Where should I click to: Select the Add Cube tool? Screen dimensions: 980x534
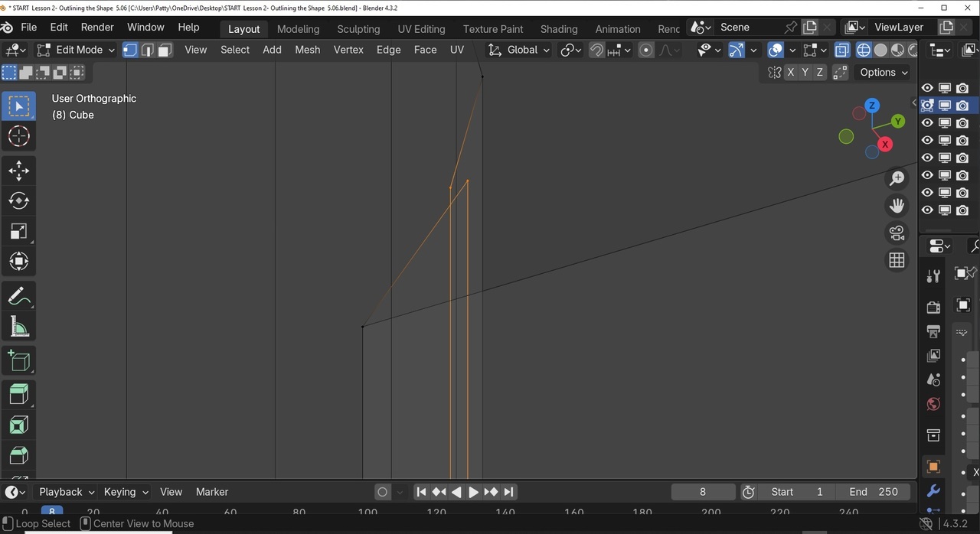pyautogui.click(x=18, y=360)
